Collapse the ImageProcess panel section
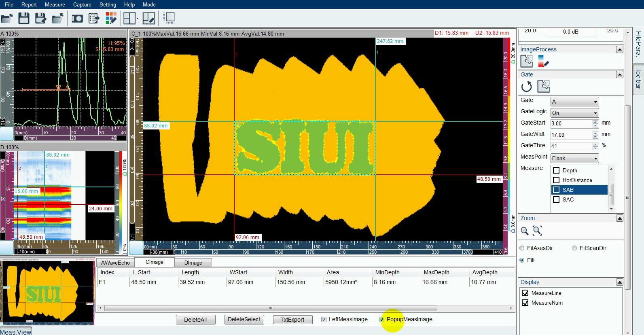This screenshot has height=335, width=644. 619,49
